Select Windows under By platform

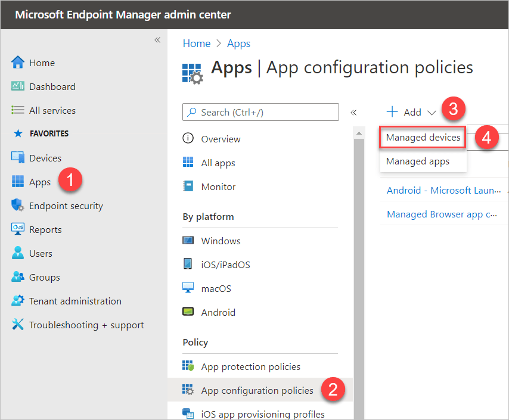click(221, 241)
